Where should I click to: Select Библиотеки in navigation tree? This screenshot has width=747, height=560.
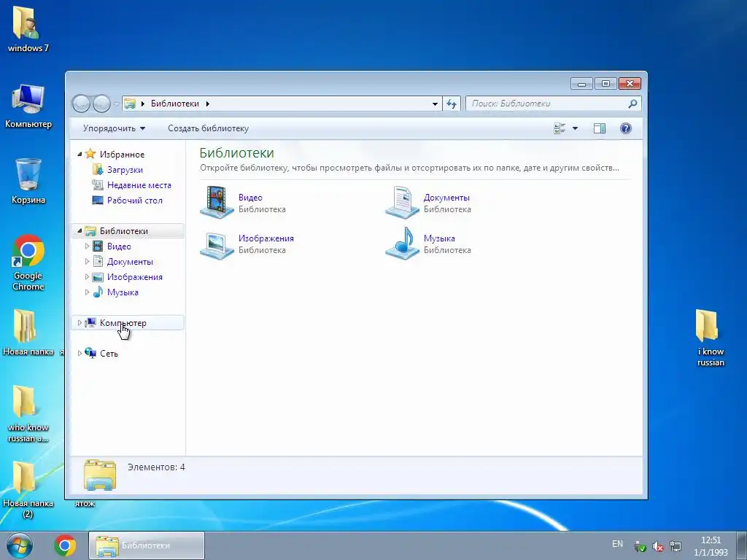[124, 231]
